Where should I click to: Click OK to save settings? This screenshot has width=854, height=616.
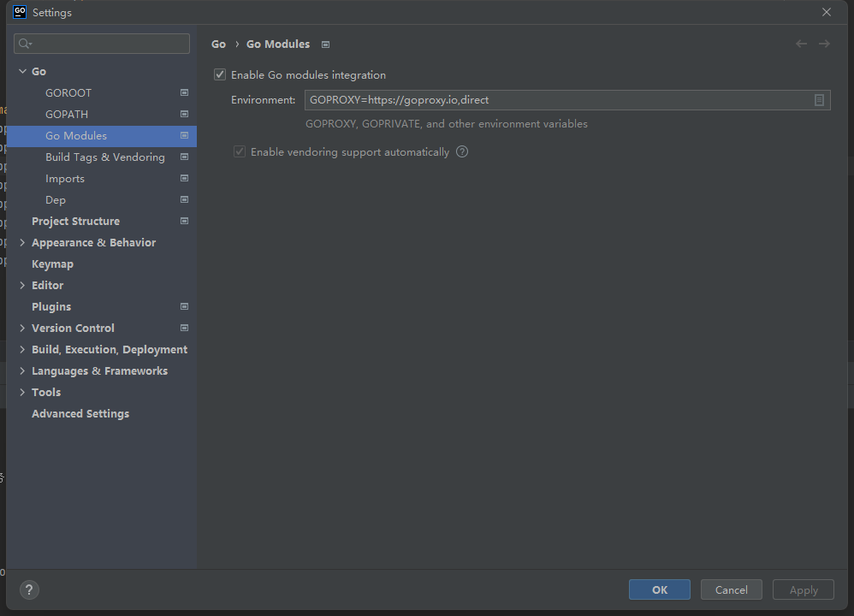pos(660,589)
